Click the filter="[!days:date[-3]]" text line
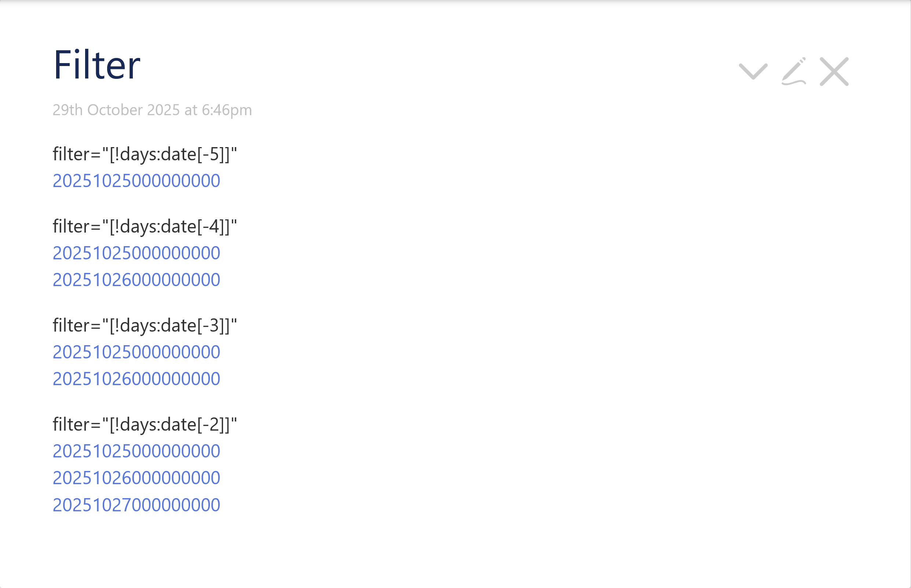The height and width of the screenshot is (588, 911). click(145, 325)
